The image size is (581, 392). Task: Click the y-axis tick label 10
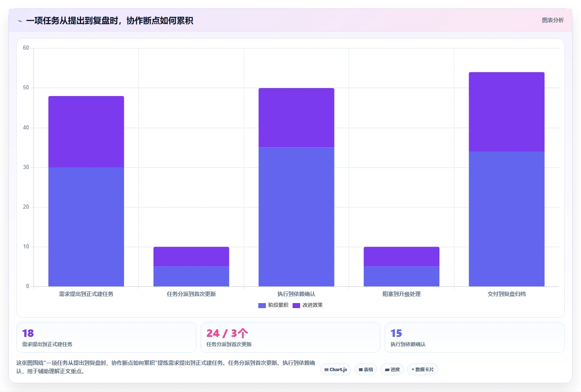pyautogui.click(x=26, y=247)
